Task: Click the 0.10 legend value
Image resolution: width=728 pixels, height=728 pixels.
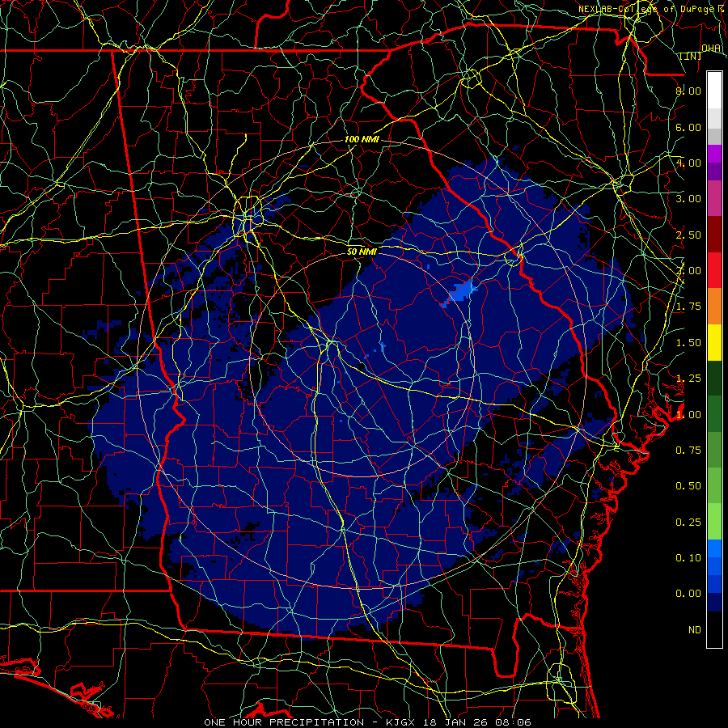Action: pos(688,558)
